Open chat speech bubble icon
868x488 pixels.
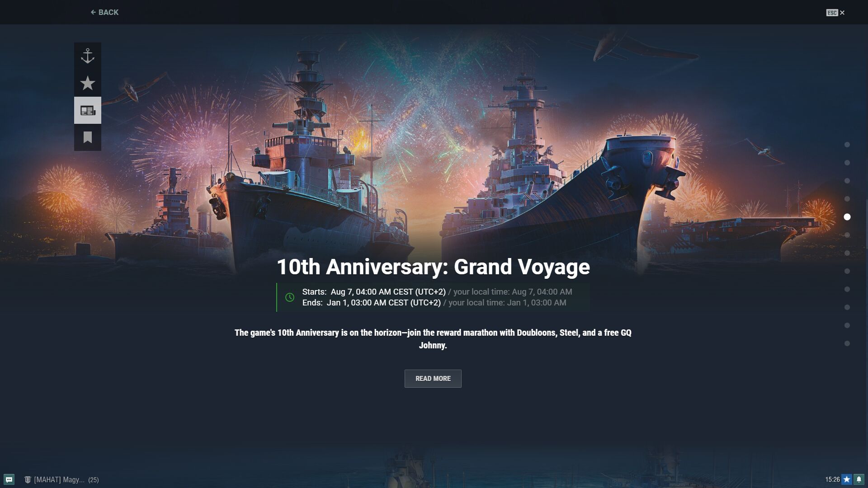point(9,479)
